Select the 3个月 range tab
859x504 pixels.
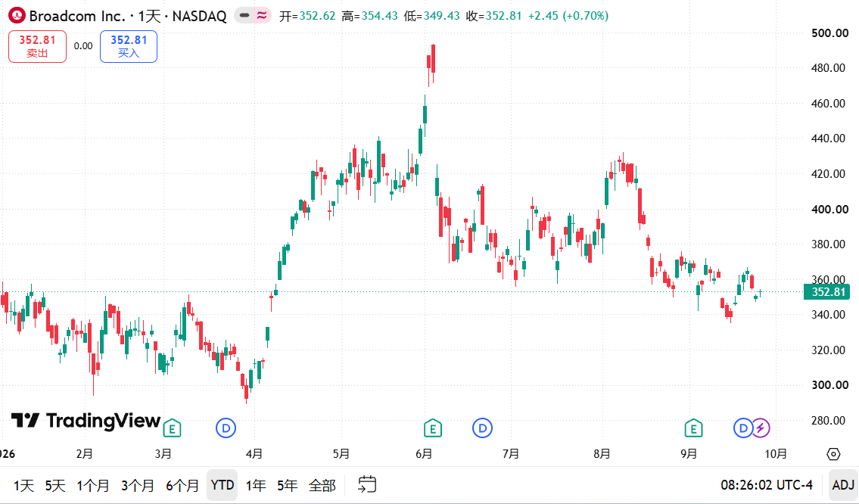[x=138, y=485]
